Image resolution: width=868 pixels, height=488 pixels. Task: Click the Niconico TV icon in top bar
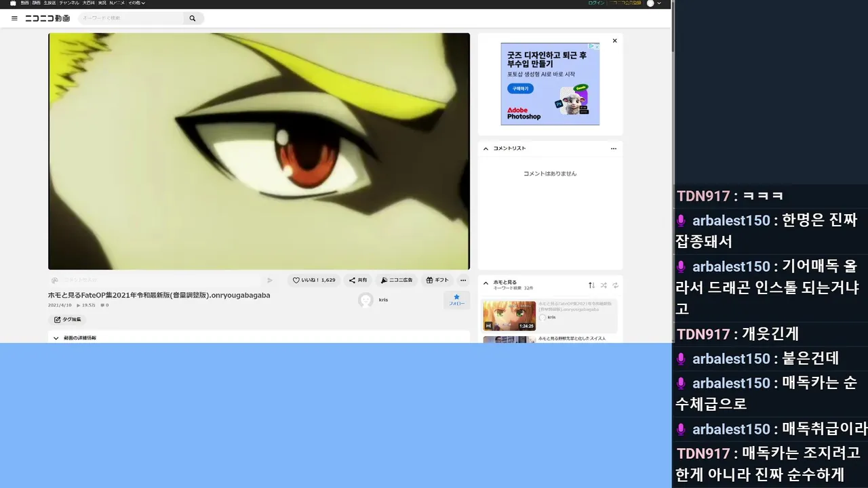(x=13, y=3)
